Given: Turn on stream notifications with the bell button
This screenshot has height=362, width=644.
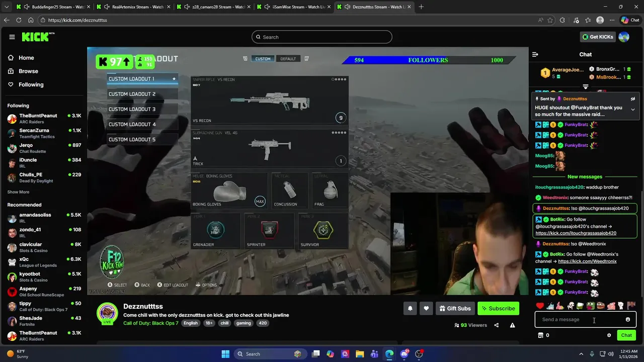Looking at the screenshot, I should 410,308.
